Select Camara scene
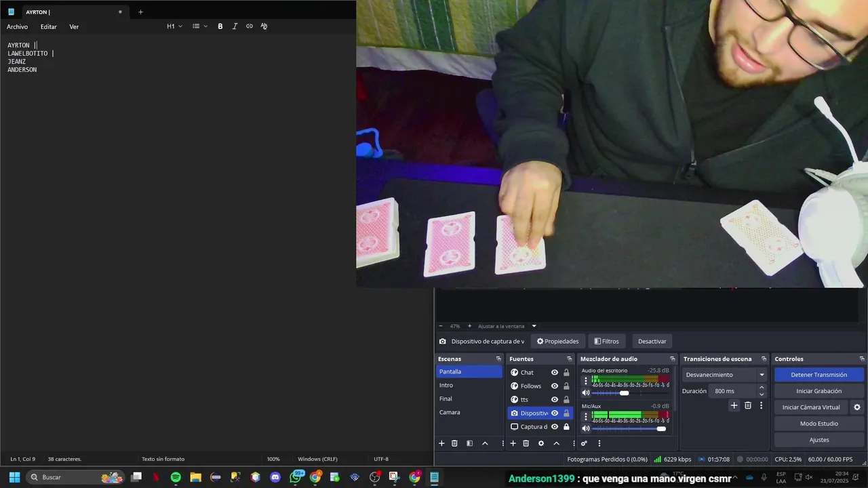Viewport: 868px width, 488px height. 469,412
